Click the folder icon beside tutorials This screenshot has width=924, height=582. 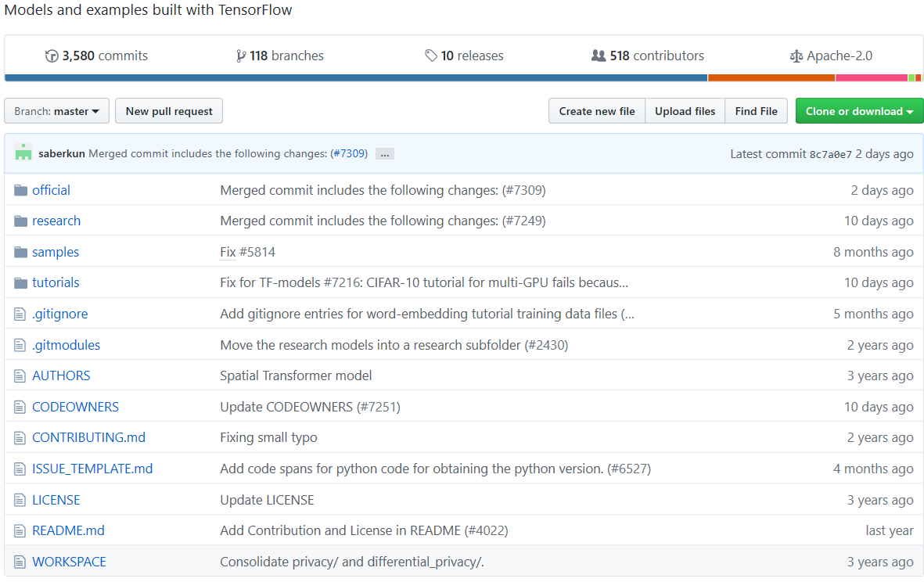[x=20, y=282]
